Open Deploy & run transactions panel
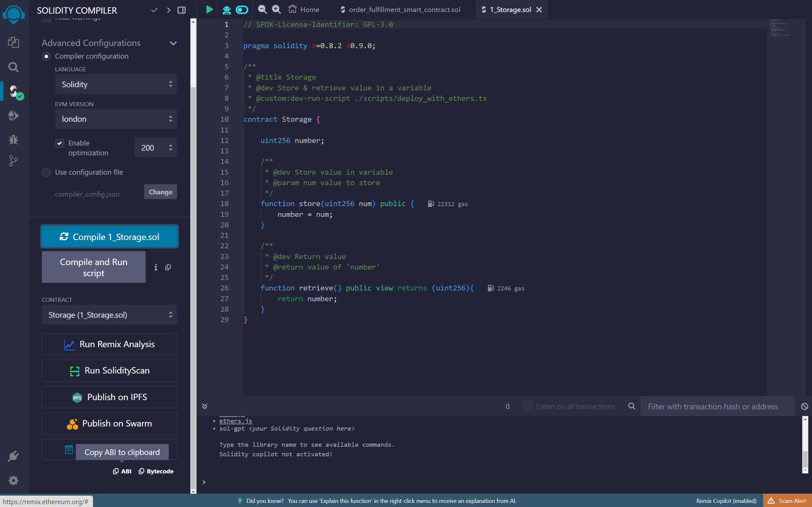The width and height of the screenshot is (812, 507). tap(13, 116)
